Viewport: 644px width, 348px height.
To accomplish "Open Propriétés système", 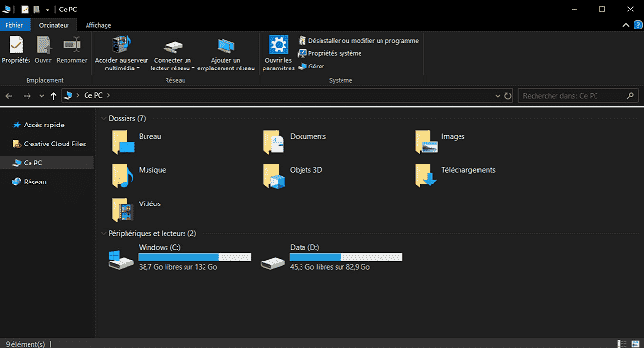I will pyautogui.click(x=330, y=53).
